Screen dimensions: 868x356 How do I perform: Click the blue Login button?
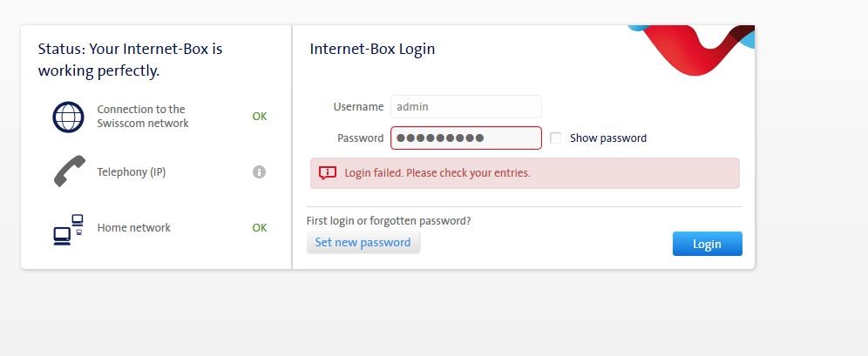point(707,244)
